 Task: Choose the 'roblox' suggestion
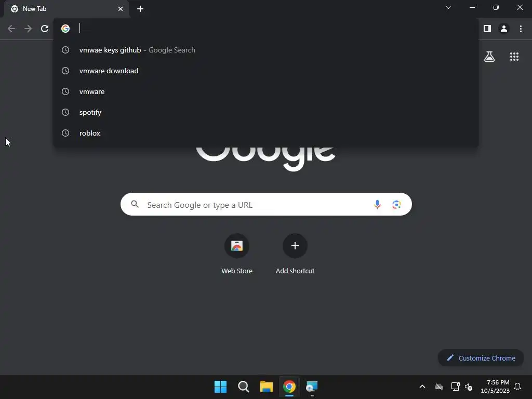(266, 133)
